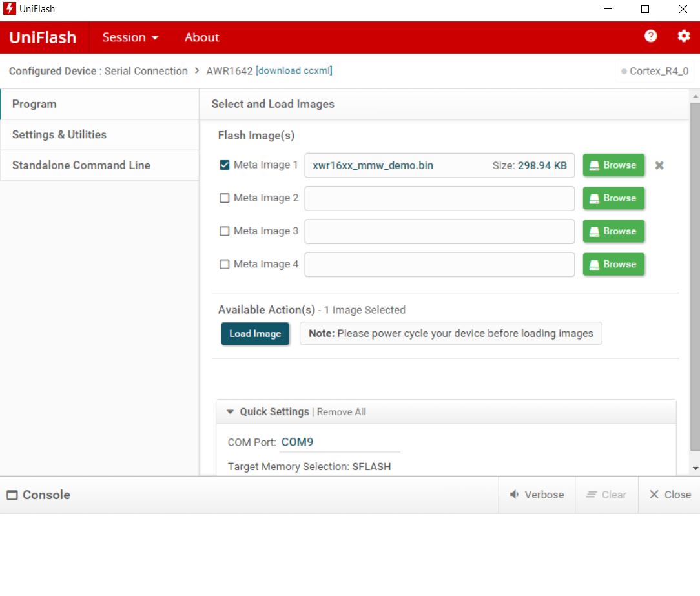This screenshot has width=700, height=596.
Task: Click the AWR1642 device name
Action: [229, 71]
